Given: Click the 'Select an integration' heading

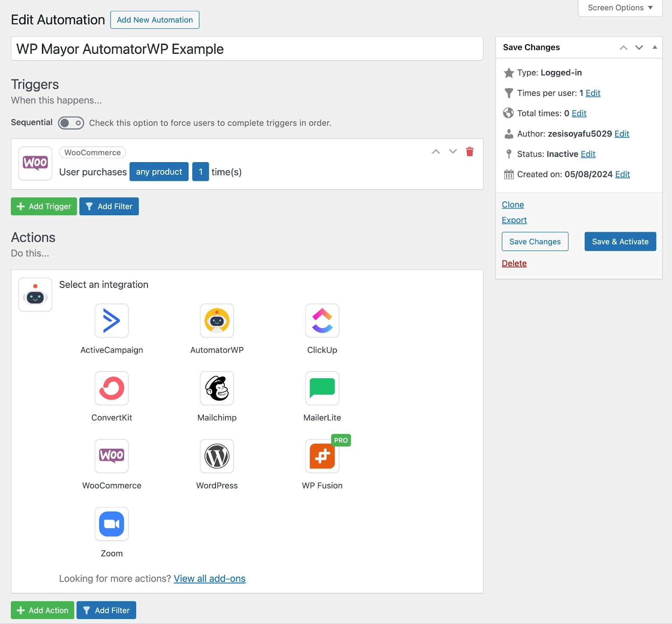Looking at the screenshot, I should click(104, 284).
